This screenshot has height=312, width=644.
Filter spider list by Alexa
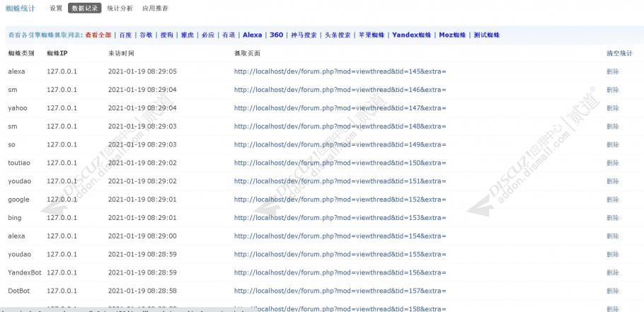coord(252,35)
